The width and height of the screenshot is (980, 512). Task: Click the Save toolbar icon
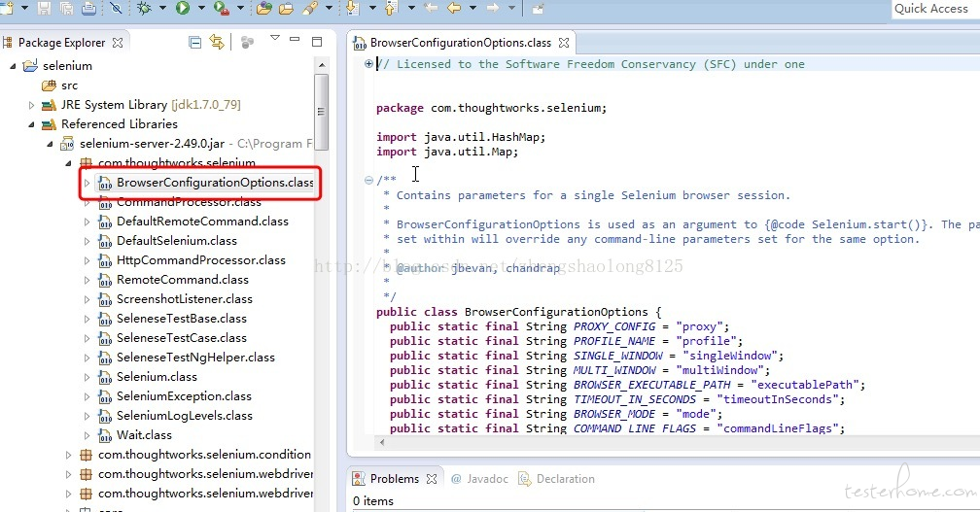click(44, 8)
